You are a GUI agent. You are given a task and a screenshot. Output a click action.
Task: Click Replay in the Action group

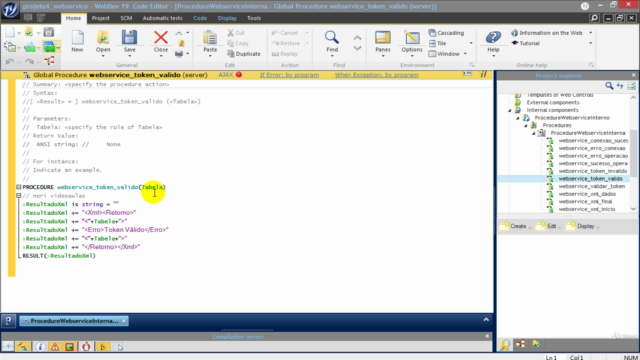click(x=284, y=54)
